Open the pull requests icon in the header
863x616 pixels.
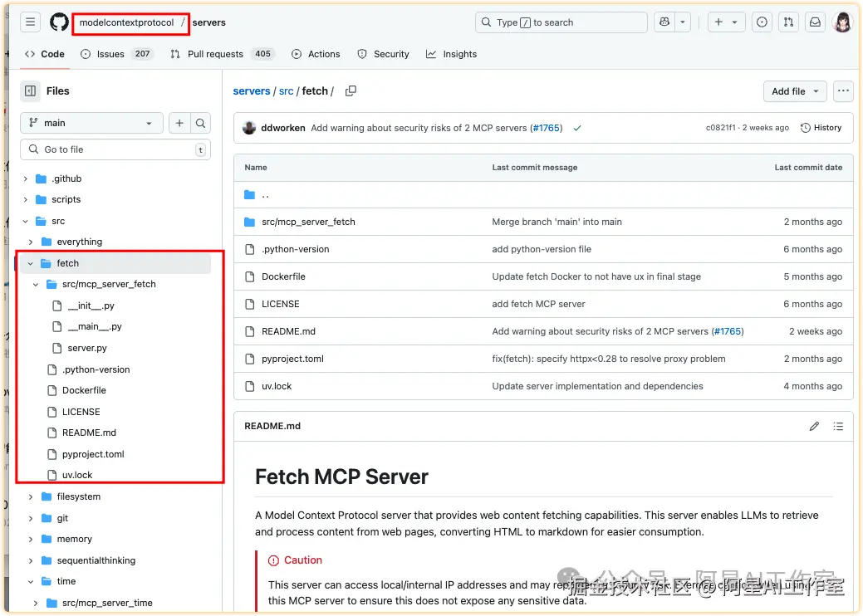tap(789, 22)
